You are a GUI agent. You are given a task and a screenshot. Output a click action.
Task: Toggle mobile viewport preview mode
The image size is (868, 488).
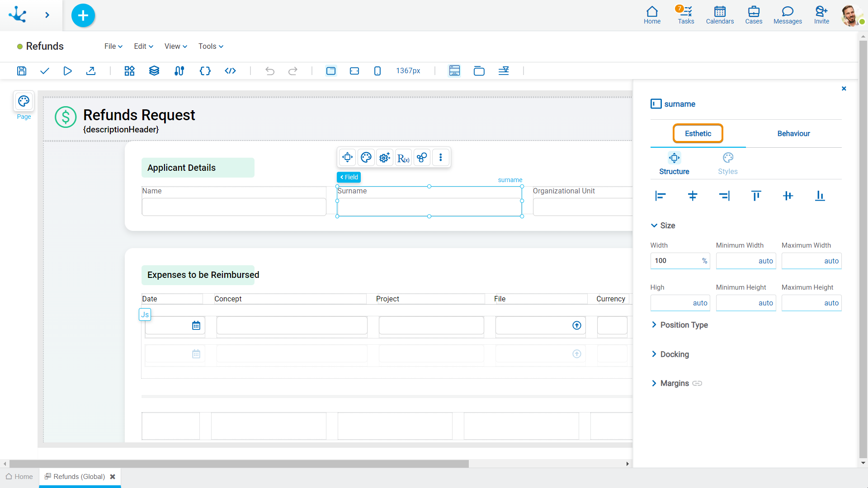pyautogui.click(x=377, y=71)
